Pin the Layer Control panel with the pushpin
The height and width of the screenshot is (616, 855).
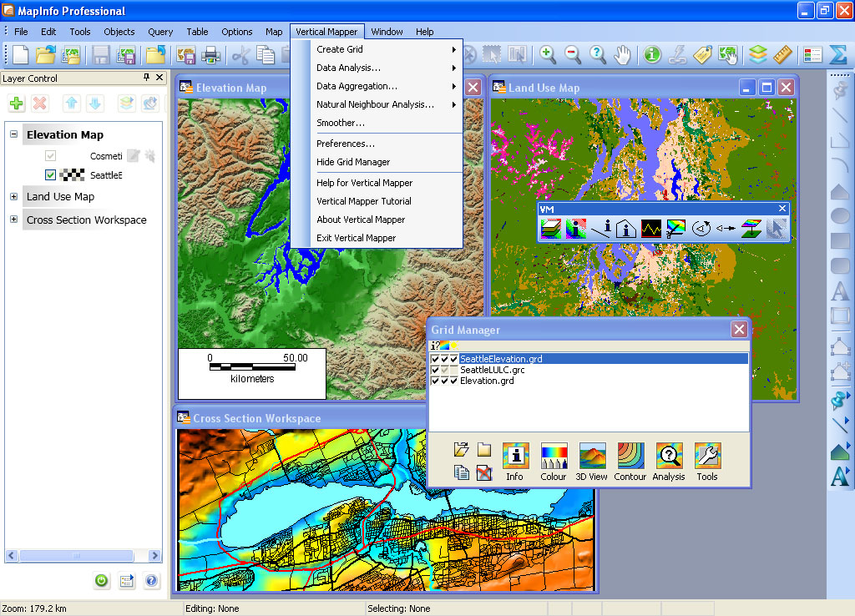(146, 78)
